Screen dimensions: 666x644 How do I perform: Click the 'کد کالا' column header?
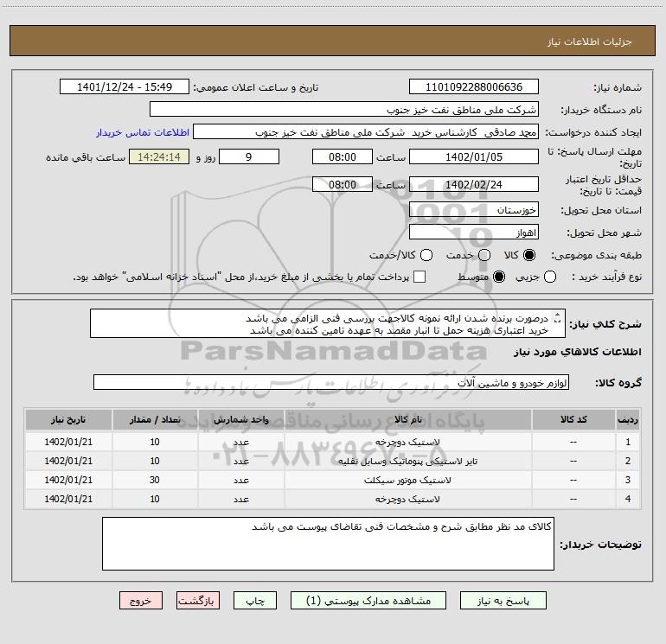coord(573,419)
